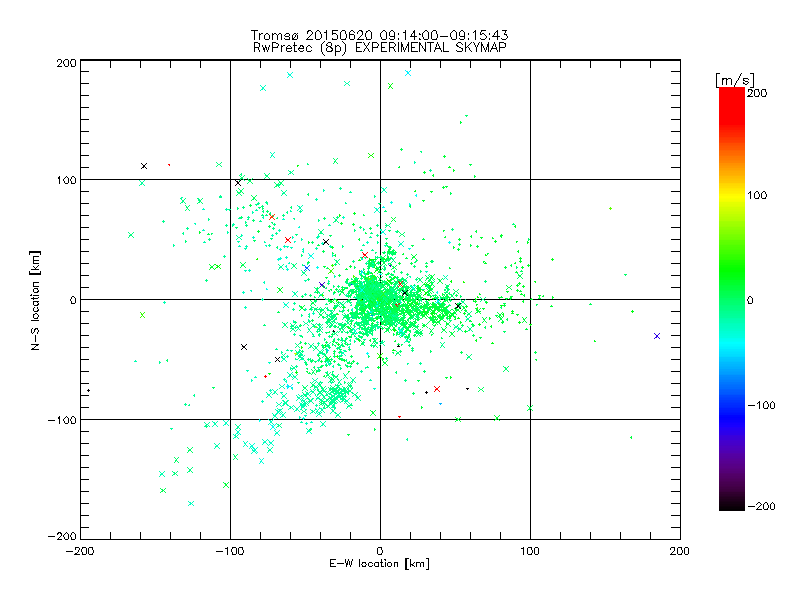
Task: Click the colorbar tick label "-100"
Action: (761, 405)
